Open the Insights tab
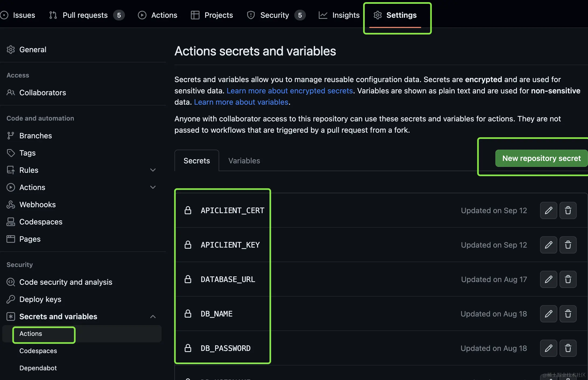This screenshot has width=588, height=380. pos(346,15)
